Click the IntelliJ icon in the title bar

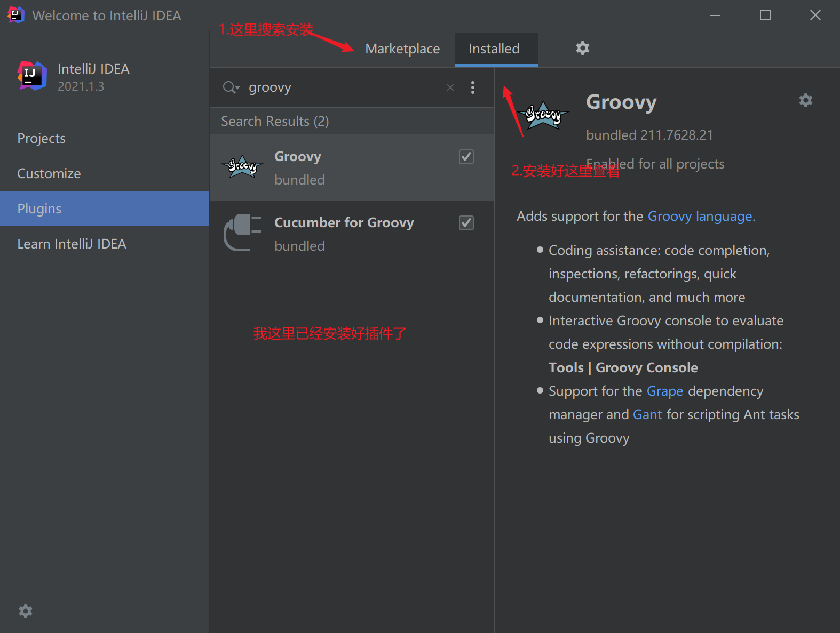coord(16,15)
